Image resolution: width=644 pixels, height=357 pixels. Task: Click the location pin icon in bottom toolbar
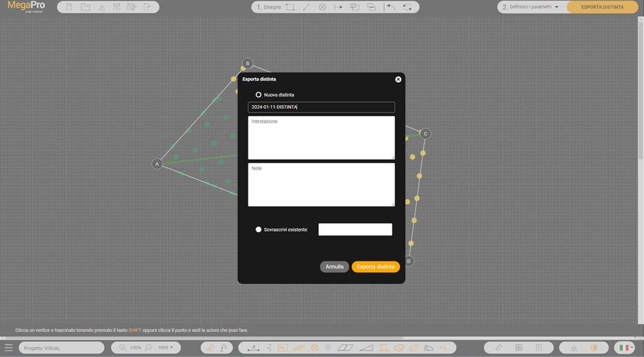point(327,348)
